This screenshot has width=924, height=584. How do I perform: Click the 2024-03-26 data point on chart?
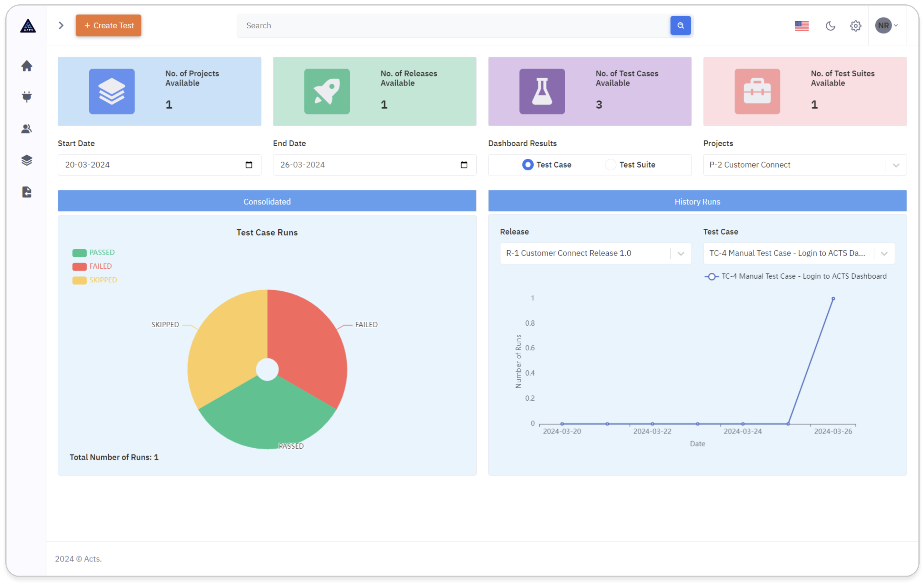pos(833,299)
